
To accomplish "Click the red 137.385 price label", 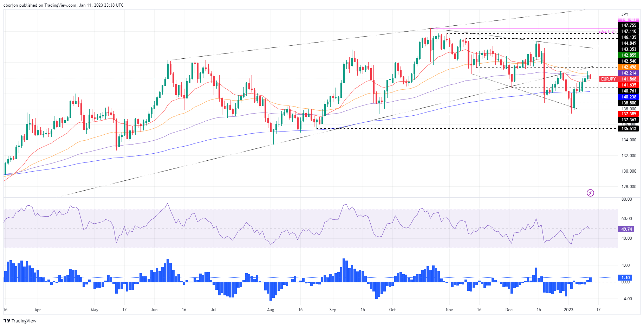I will coord(629,114).
